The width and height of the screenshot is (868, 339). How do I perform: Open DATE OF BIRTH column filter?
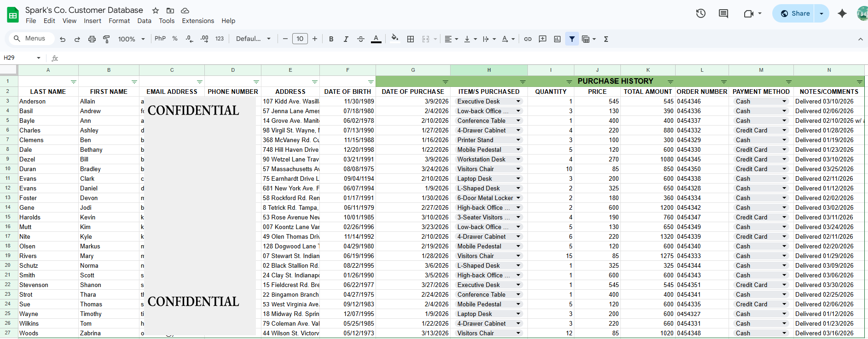click(371, 82)
